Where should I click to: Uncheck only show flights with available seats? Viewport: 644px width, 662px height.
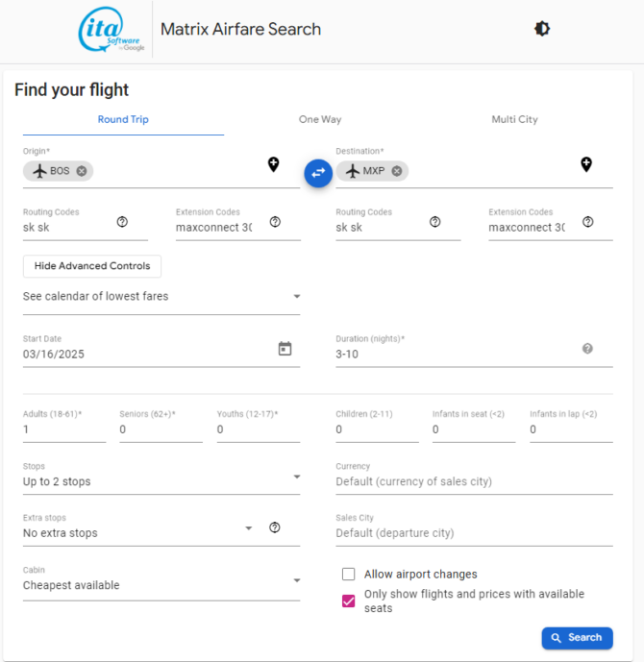349,601
